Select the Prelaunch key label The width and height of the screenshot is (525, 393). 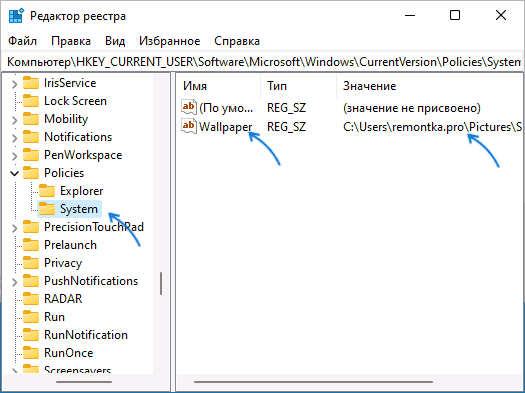[x=70, y=245]
